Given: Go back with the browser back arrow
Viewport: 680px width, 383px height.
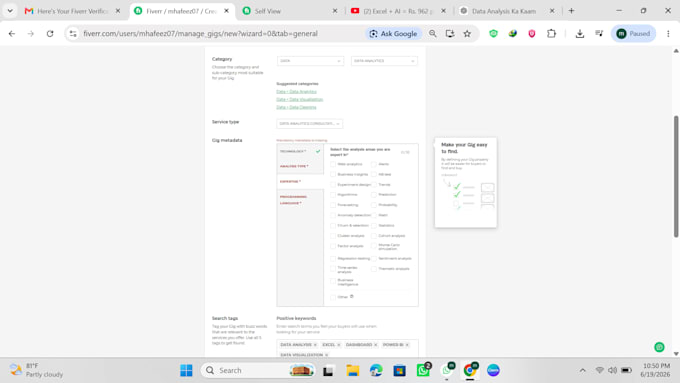Looking at the screenshot, I should tap(12, 33).
